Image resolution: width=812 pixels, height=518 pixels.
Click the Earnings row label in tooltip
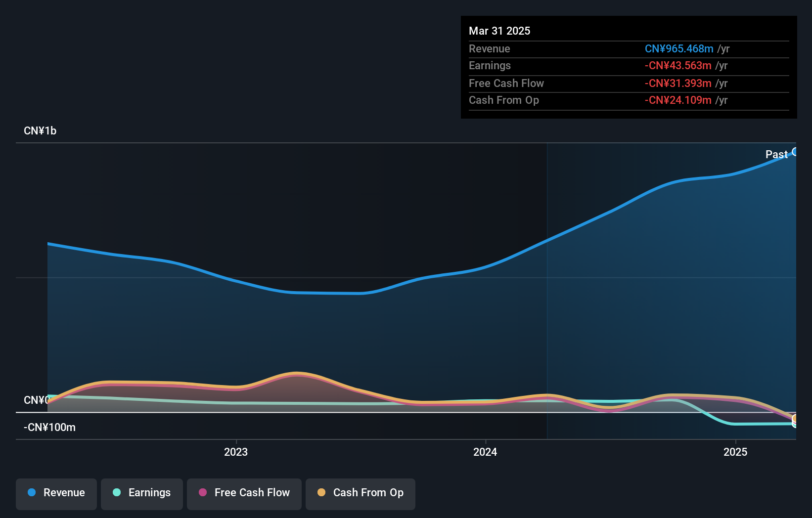tap(490, 65)
